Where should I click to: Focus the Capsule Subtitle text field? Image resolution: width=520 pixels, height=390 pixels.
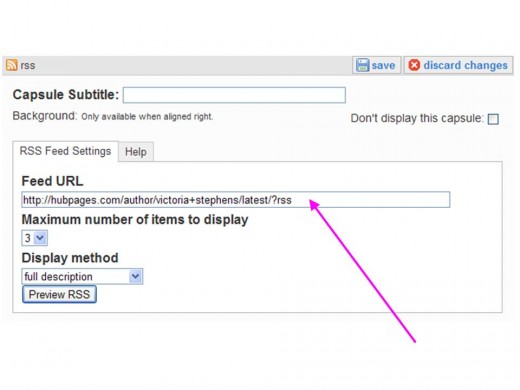234,95
